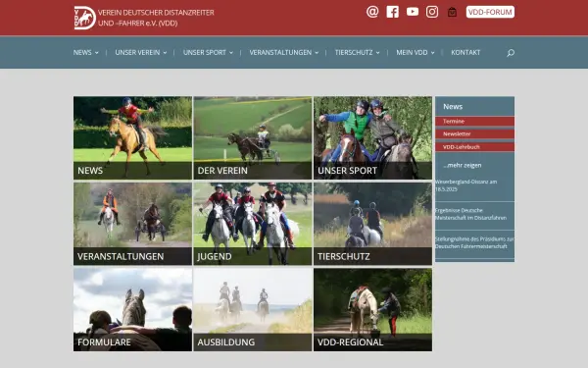Open the AUSBILDUNG image tile

point(253,310)
